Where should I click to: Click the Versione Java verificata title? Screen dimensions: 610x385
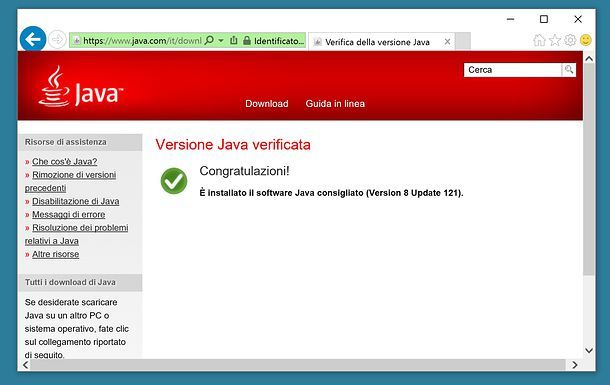(x=233, y=145)
